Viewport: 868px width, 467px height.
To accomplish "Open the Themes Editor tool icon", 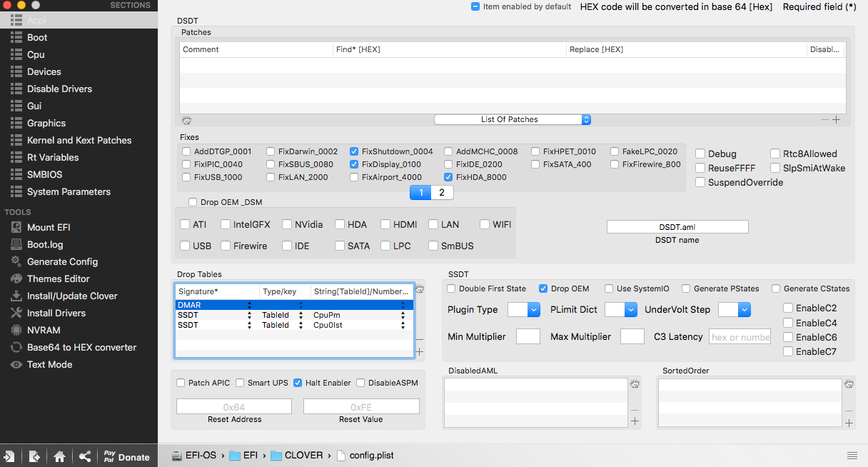I will pyautogui.click(x=16, y=278).
